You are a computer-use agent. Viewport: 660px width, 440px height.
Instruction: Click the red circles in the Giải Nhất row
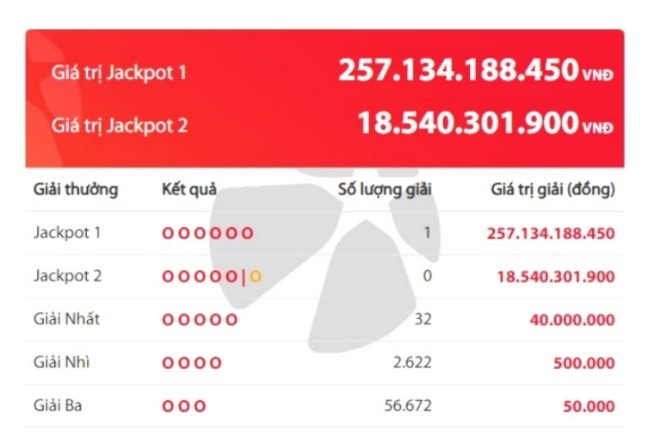[x=200, y=320]
